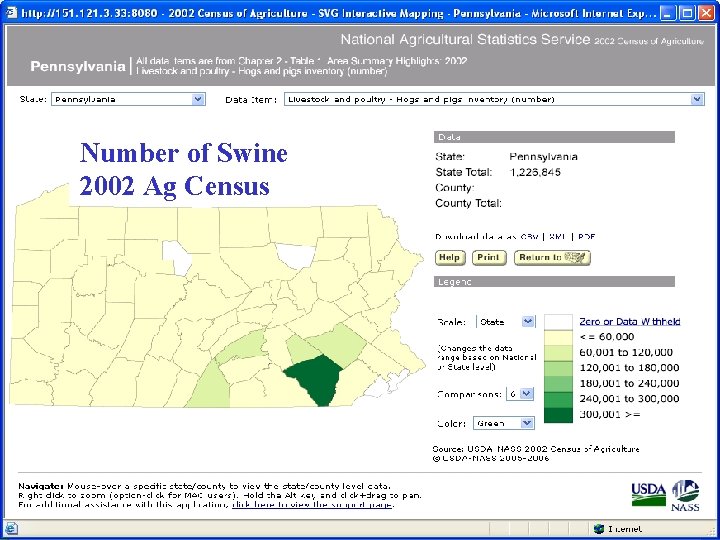Select the 60,001 to 120,000 legend swatch

tap(558, 353)
